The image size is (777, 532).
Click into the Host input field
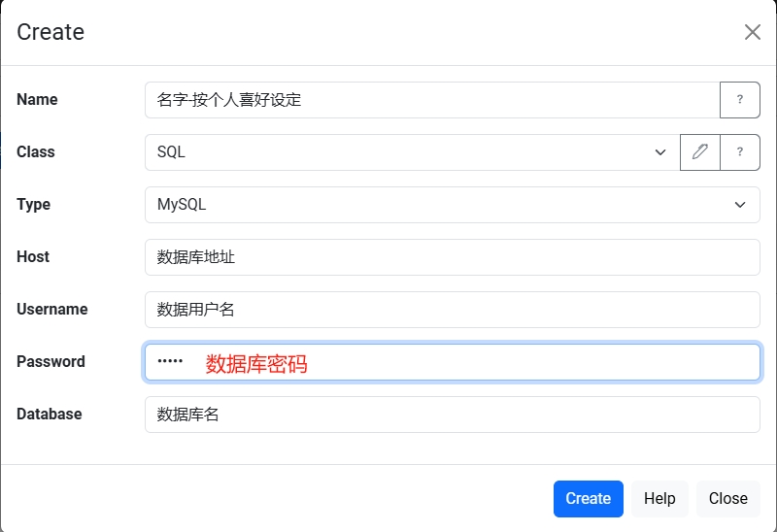pyautogui.click(x=452, y=257)
